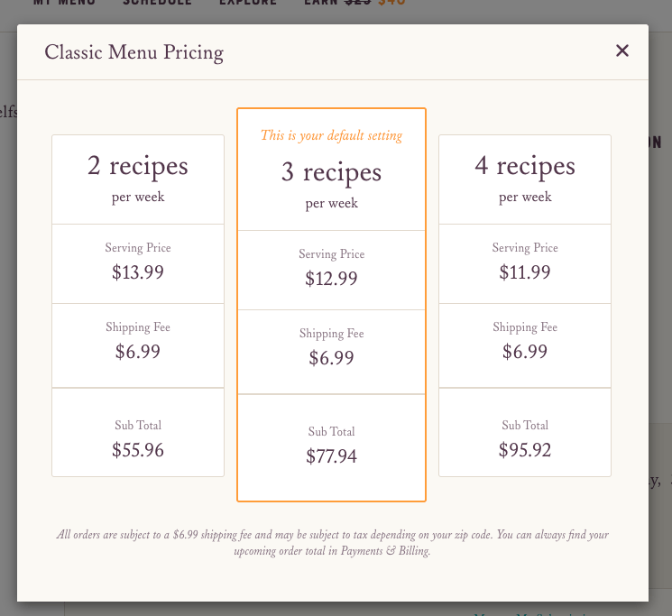Image resolution: width=672 pixels, height=616 pixels.
Task: Click shipping fee under 4 recipes
Action: click(x=525, y=345)
